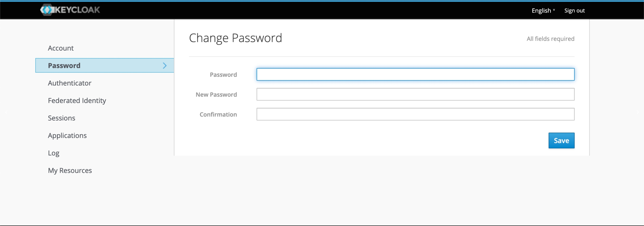Click the chevron arrow on Password item

[x=165, y=66]
